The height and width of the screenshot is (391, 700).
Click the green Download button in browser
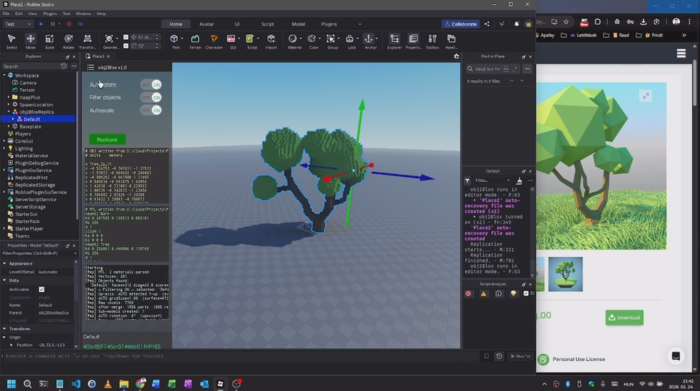(x=624, y=318)
